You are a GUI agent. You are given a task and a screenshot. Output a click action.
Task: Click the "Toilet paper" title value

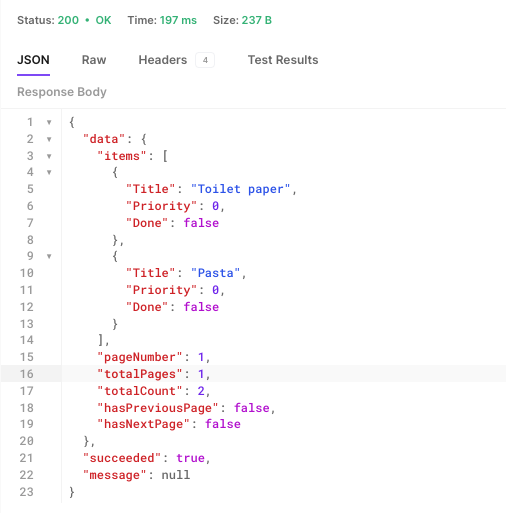tap(240, 189)
